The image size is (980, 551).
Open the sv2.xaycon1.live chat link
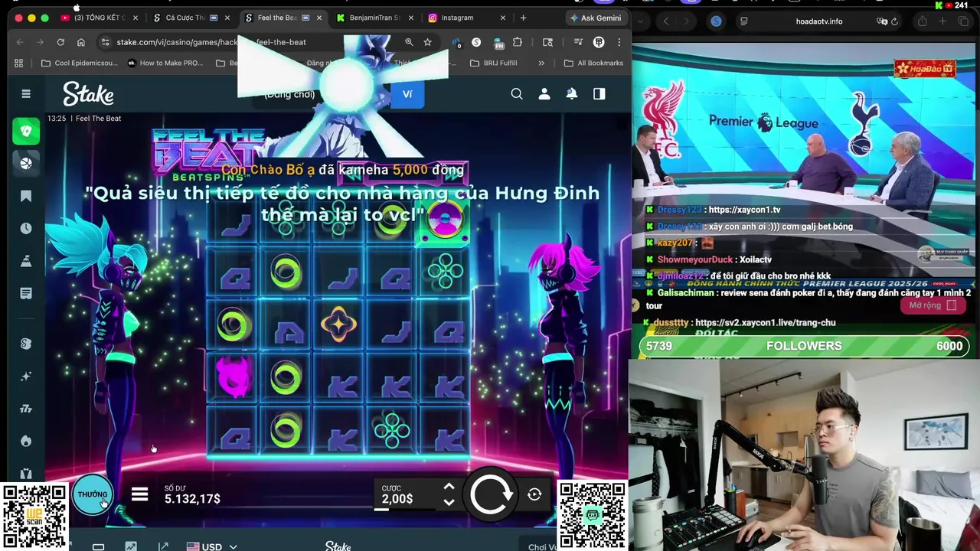click(765, 323)
